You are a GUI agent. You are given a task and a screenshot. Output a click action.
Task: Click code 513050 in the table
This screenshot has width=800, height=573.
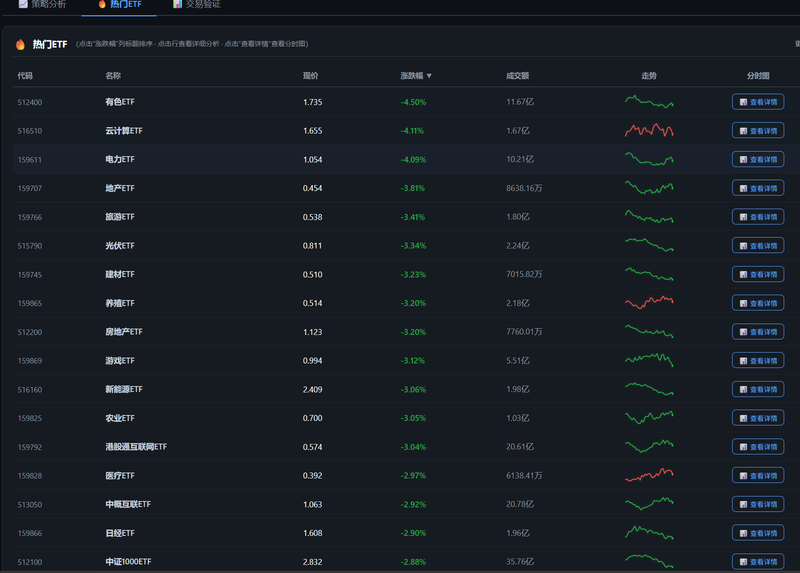click(30, 505)
